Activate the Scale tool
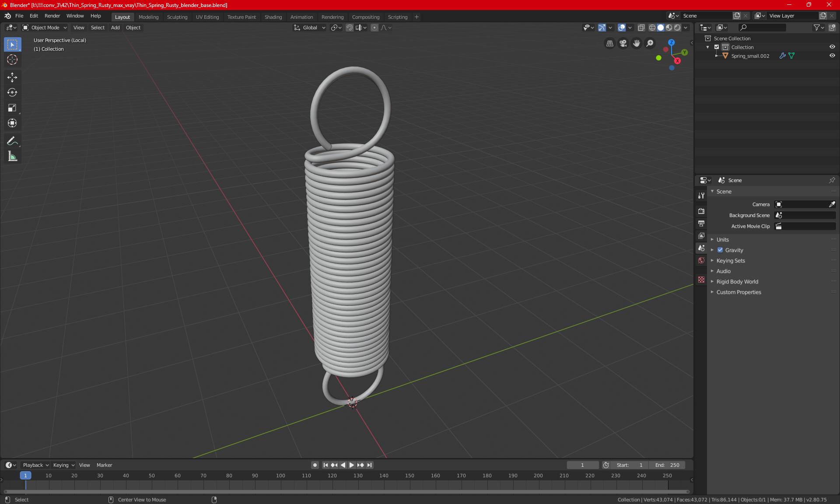The width and height of the screenshot is (840, 504). click(12, 108)
